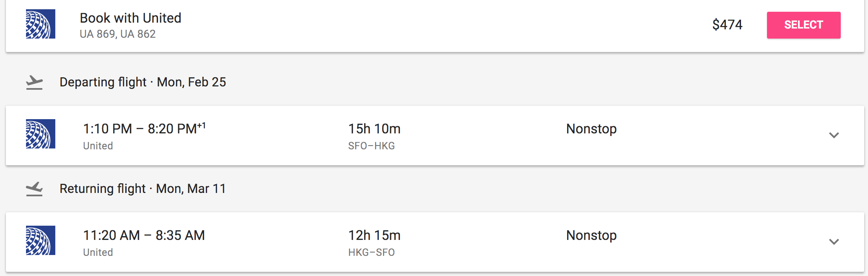This screenshot has width=868, height=276.
Task: Click Nonstop on the returning flight row
Action: tap(591, 235)
